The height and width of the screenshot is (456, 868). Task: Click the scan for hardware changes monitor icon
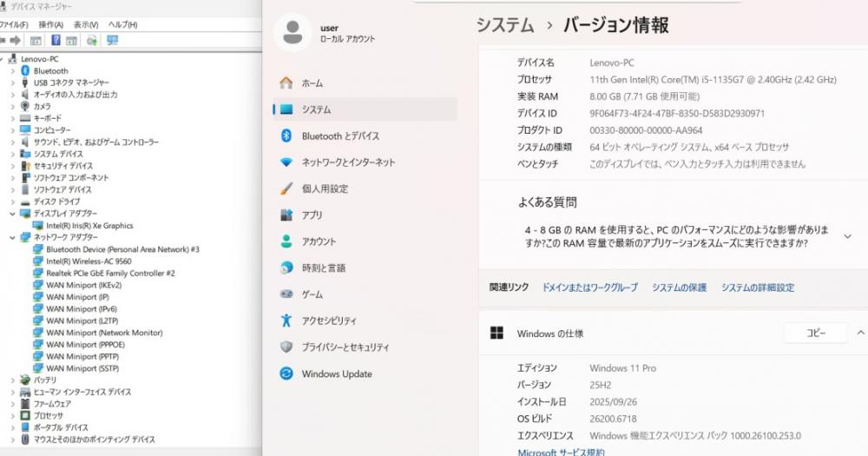click(112, 40)
